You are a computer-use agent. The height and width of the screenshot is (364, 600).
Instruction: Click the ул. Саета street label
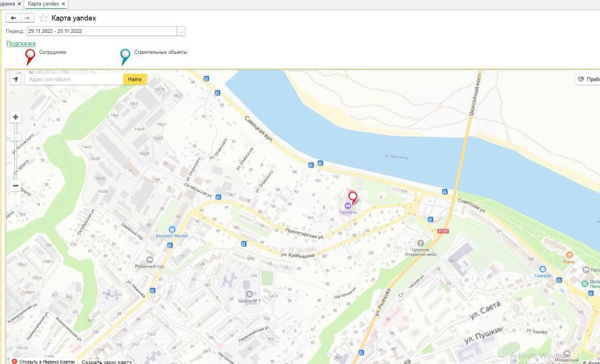485,310
